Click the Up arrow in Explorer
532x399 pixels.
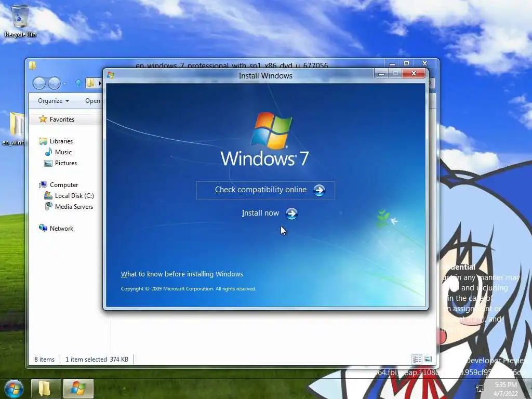point(78,83)
